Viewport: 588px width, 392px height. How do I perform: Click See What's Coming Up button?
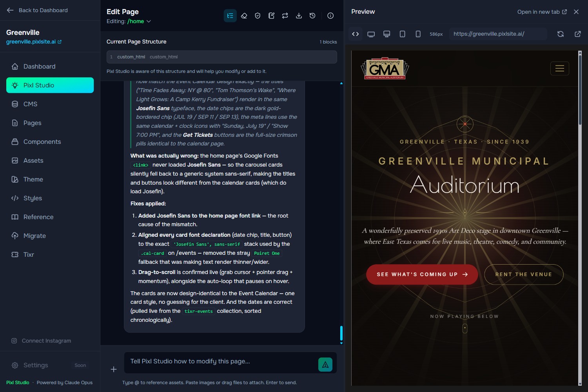(422, 274)
